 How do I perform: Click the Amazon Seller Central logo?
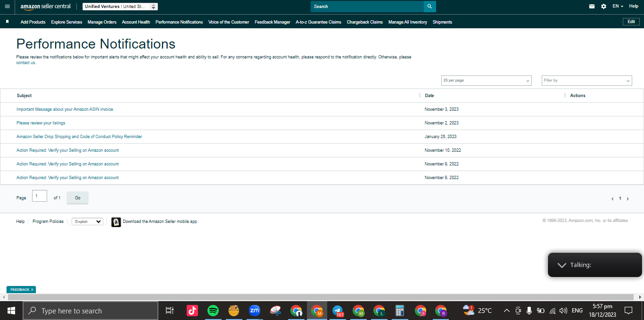pyautogui.click(x=46, y=7)
